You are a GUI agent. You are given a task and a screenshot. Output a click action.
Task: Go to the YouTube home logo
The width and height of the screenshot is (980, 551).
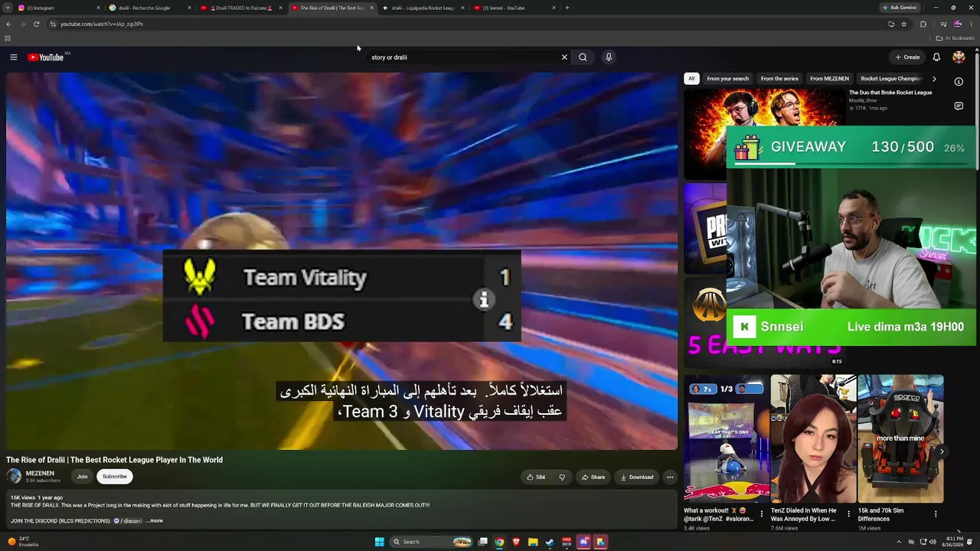point(46,57)
